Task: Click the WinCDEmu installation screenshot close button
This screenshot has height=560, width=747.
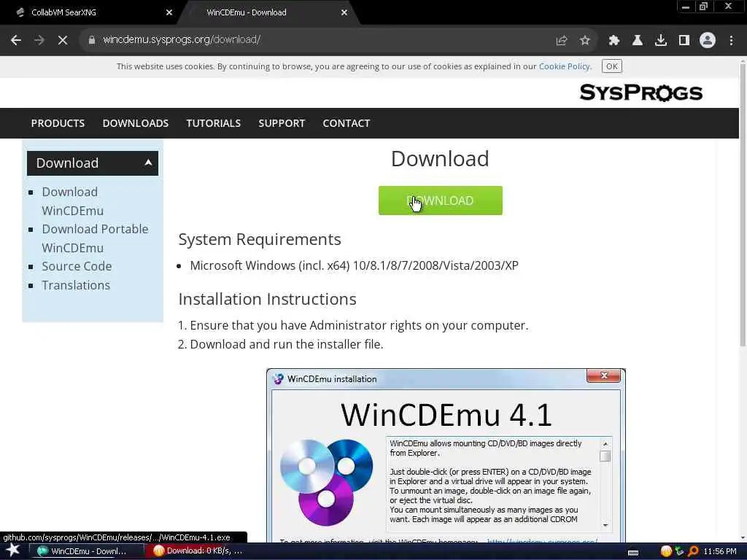Action: 603,376
